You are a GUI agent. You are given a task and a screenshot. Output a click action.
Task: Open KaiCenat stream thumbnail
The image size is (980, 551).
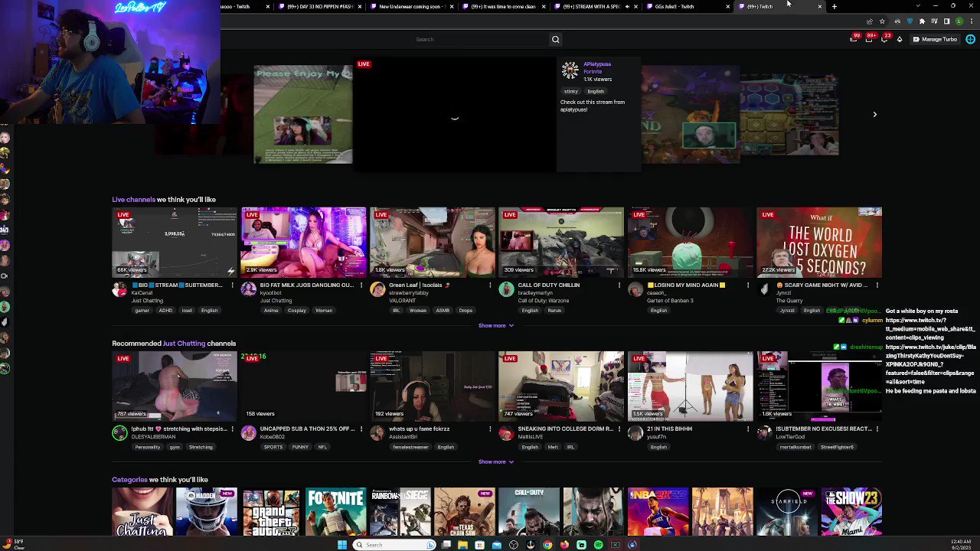175,242
